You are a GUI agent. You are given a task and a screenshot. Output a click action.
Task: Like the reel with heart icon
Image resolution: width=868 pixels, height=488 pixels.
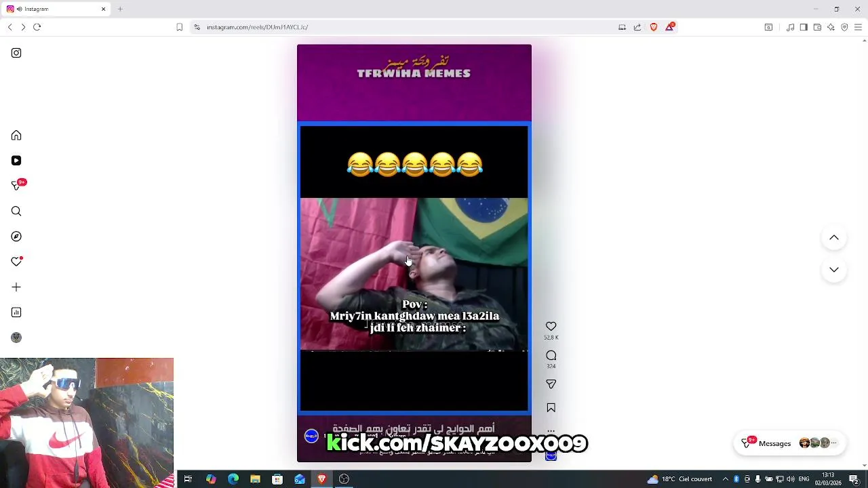point(551,327)
